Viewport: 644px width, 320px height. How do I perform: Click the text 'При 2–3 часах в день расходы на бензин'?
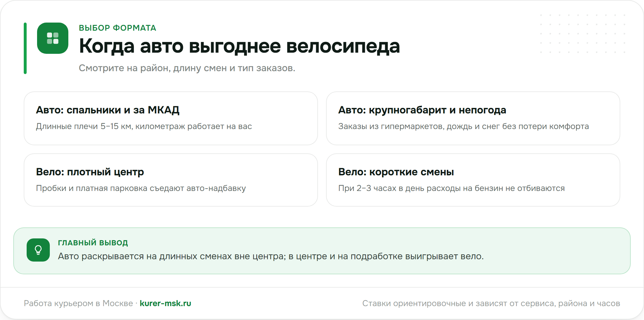tap(421, 188)
